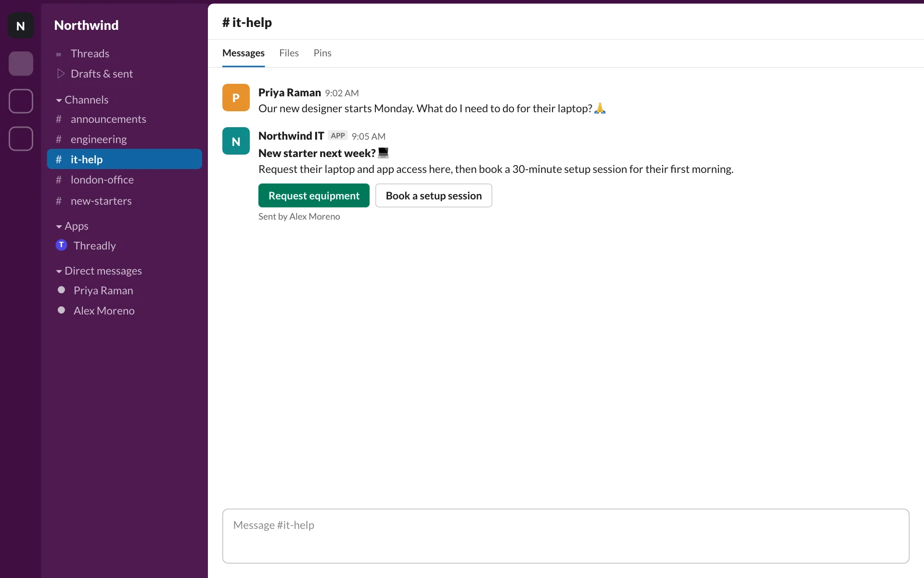Switch to the Files tab
Screen dimensions: 924x578
289,53
